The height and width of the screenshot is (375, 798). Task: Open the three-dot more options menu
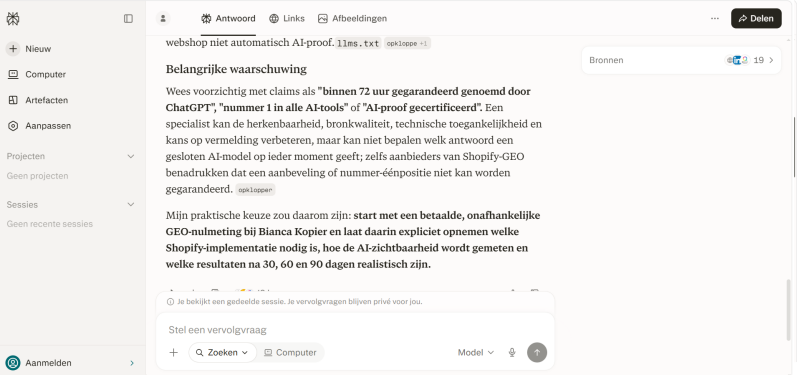click(715, 19)
